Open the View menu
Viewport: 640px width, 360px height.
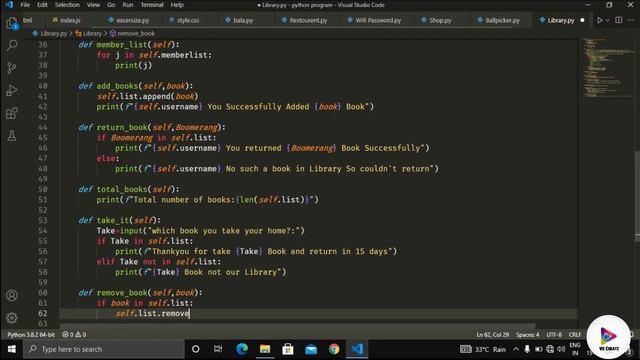[93, 5]
